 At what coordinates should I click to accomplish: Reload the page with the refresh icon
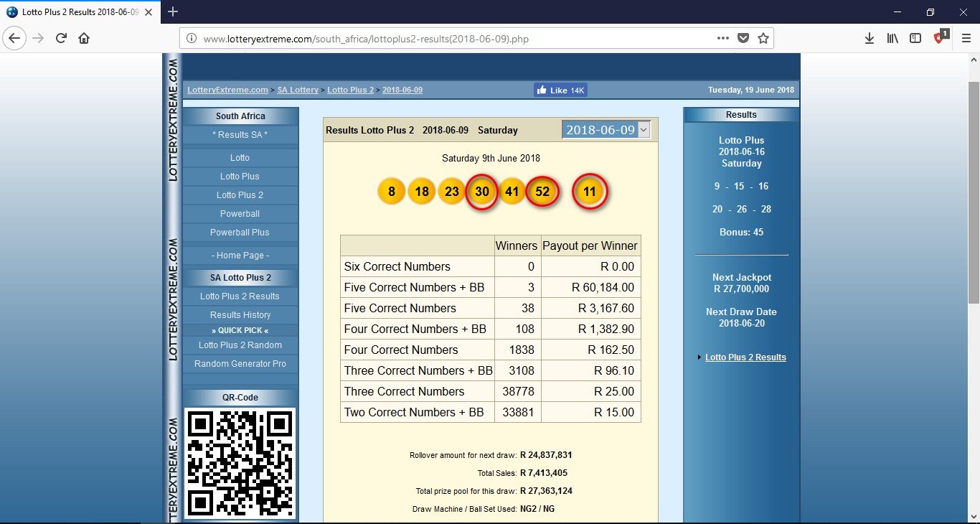coord(61,38)
